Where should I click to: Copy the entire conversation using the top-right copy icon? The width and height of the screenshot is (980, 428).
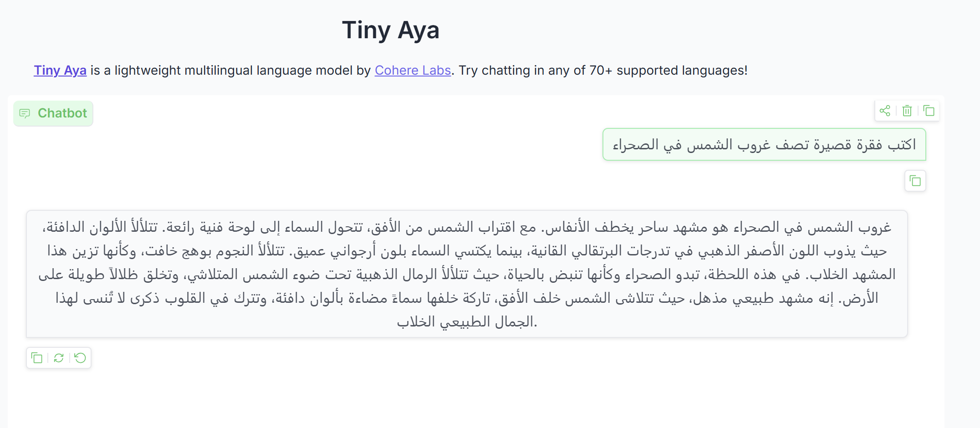[x=929, y=111]
